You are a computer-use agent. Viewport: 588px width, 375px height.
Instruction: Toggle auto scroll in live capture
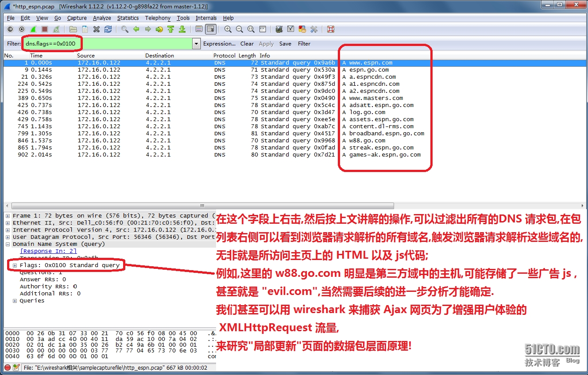tap(211, 29)
